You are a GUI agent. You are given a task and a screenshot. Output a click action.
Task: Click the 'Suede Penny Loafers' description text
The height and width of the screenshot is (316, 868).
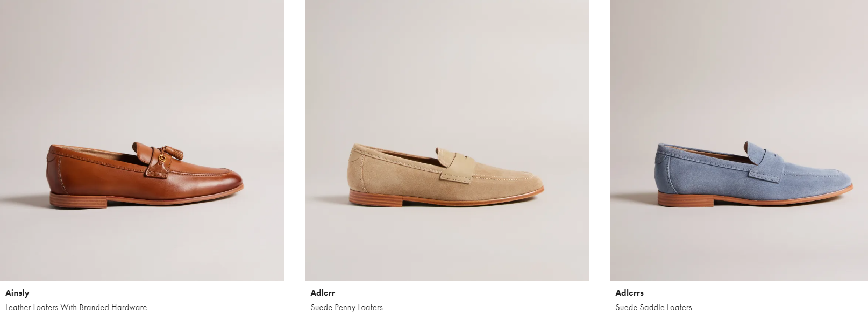pyautogui.click(x=346, y=307)
